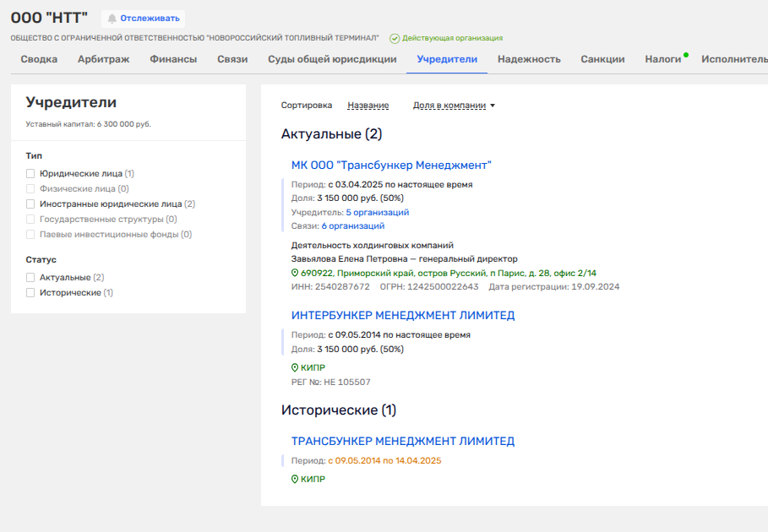Viewport: 768px width, 532px height.
Task: Tick the Исторические status checkbox
Action: [31, 293]
